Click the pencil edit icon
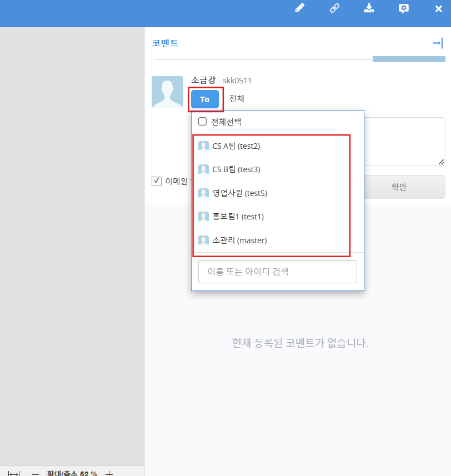Viewport: 451px width, 476px height. coord(300,8)
